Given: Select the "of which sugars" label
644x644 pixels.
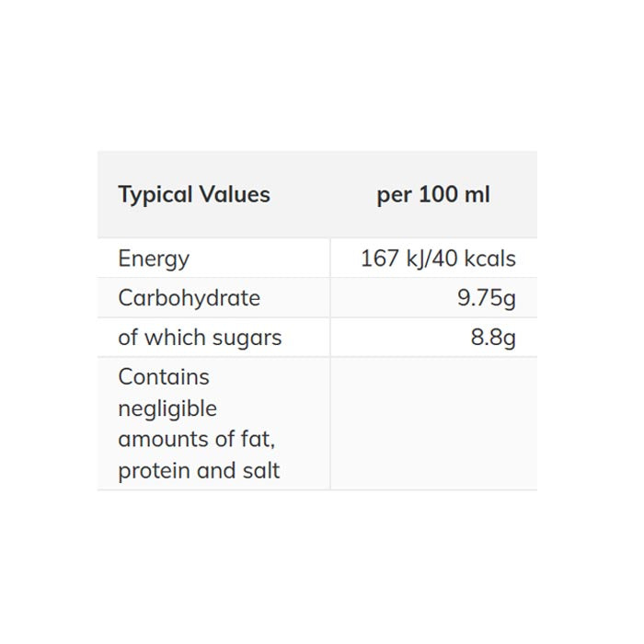Looking at the screenshot, I should [200, 338].
